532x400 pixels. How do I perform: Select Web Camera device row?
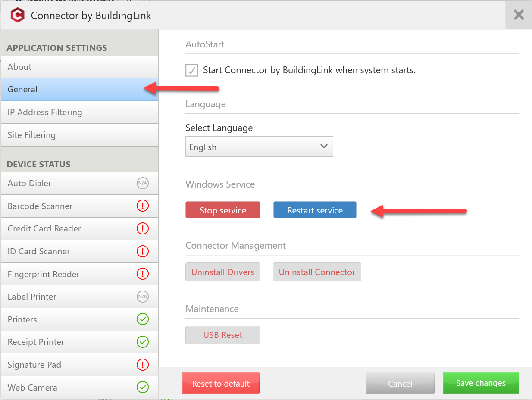coord(79,387)
